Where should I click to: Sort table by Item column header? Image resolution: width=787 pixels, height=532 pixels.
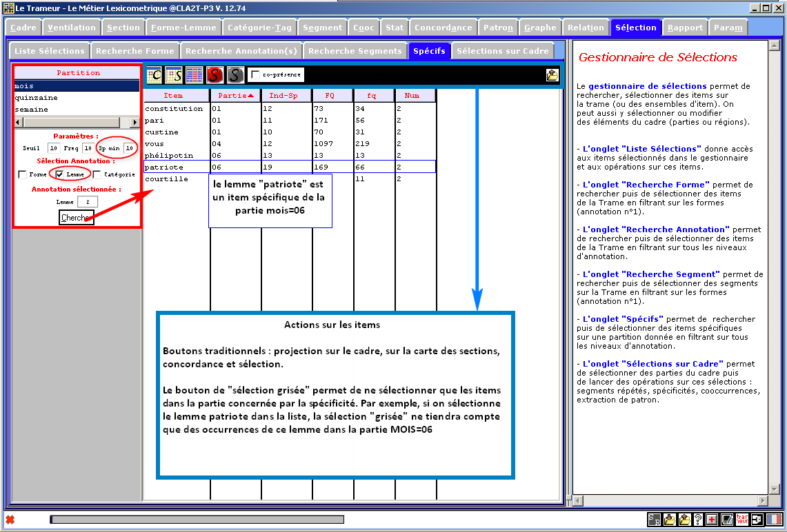(176, 95)
